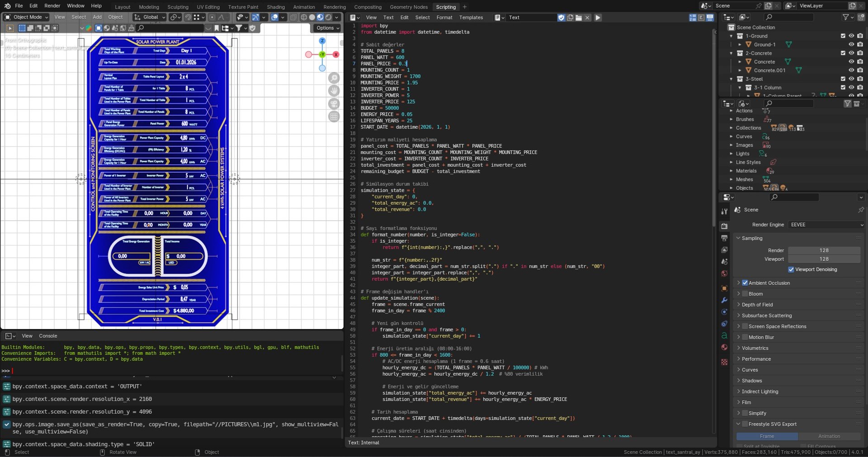Click the Freestyle SVG Frame button
This screenshot has width=868, height=457.
[767, 436]
